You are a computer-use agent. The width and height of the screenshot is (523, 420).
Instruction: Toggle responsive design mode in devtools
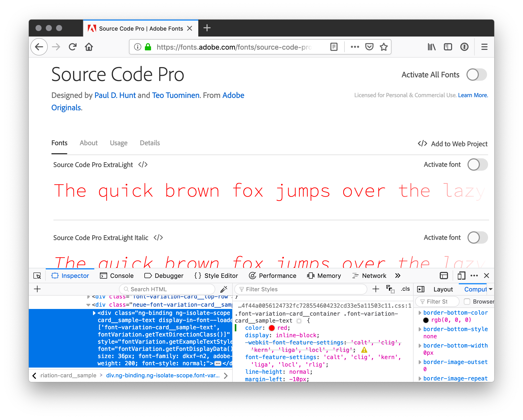pos(461,276)
